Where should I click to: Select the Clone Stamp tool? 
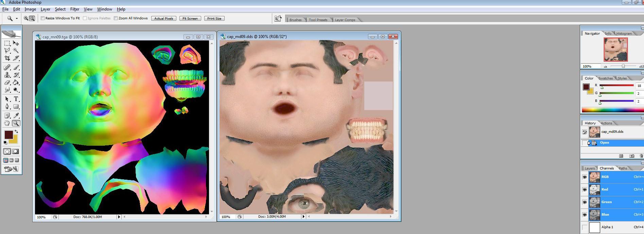7,75
